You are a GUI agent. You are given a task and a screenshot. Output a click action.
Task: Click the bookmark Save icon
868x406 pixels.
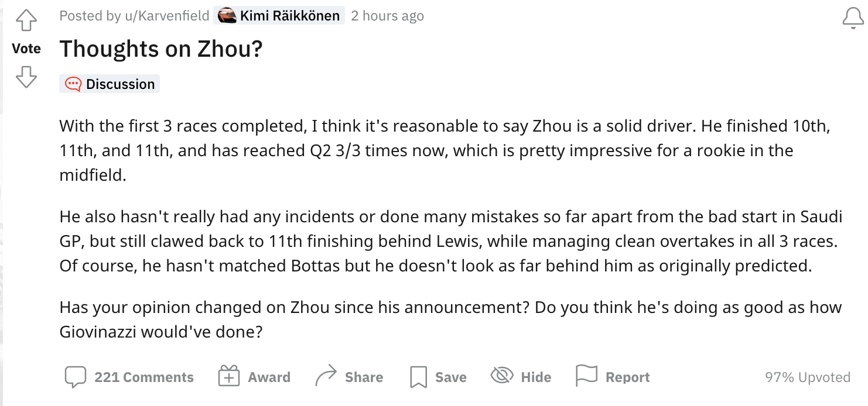(x=418, y=377)
